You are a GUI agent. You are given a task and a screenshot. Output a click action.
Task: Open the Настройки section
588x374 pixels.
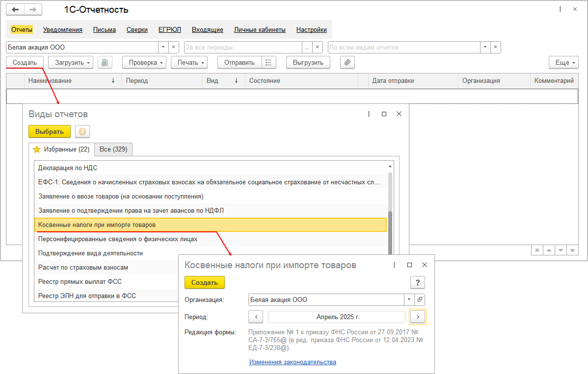(311, 29)
